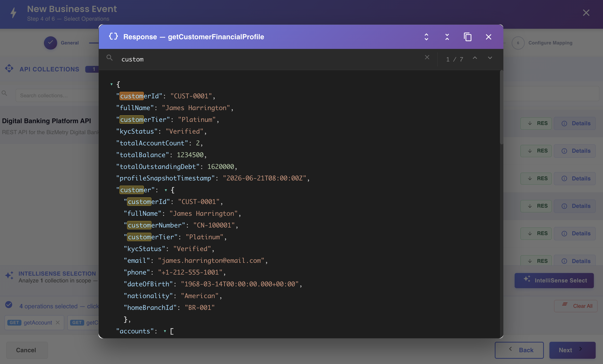
Task: Open Details for the fifth operation row
Action: coord(575,234)
